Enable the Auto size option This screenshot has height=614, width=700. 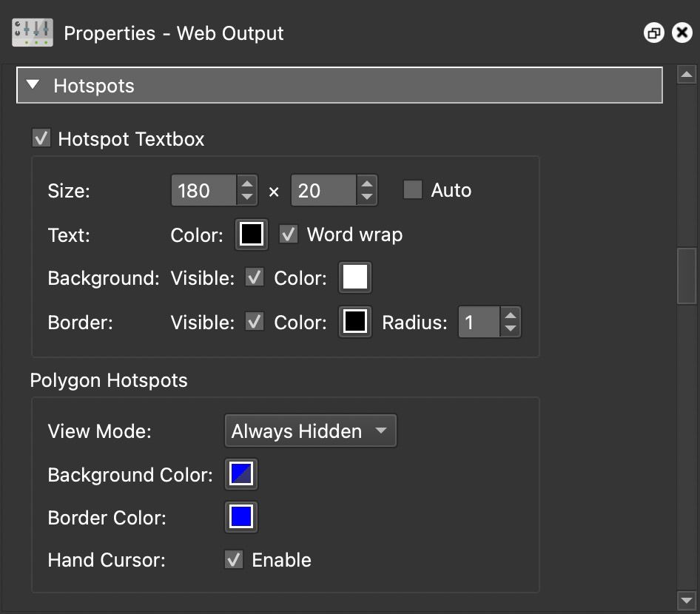pos(412,189)
